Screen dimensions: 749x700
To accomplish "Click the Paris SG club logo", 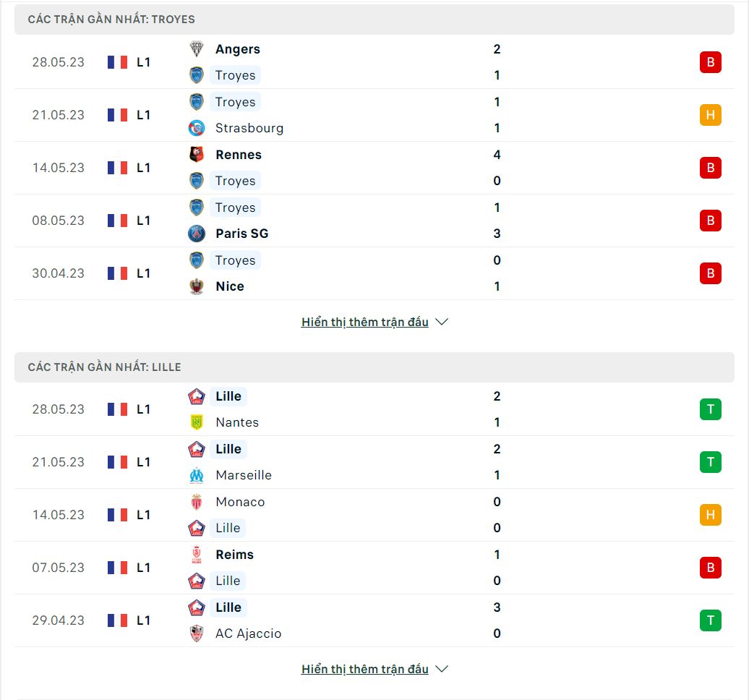I will pos(197,234).
